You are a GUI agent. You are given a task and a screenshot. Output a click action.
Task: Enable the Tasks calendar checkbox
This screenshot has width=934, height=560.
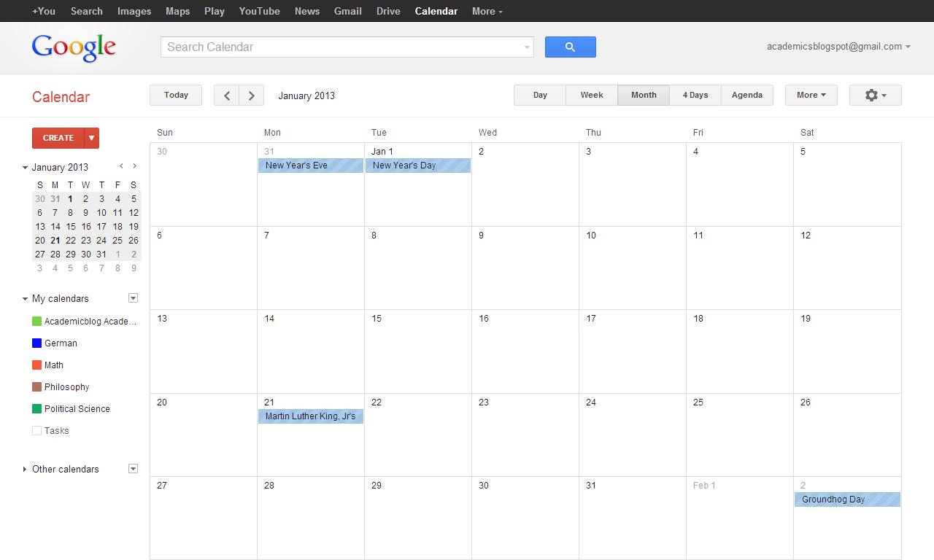36,430
